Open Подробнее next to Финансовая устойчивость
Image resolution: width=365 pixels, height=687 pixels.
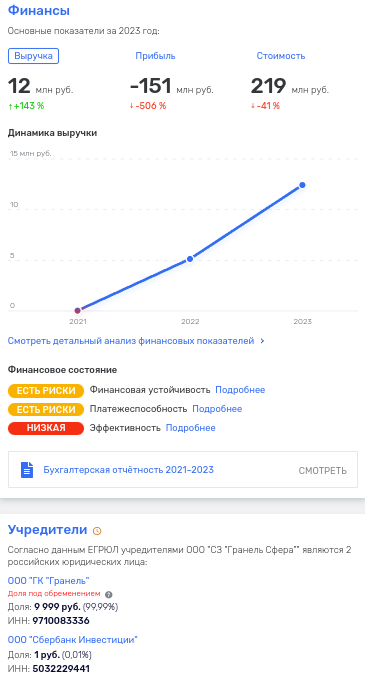(240, 390)
